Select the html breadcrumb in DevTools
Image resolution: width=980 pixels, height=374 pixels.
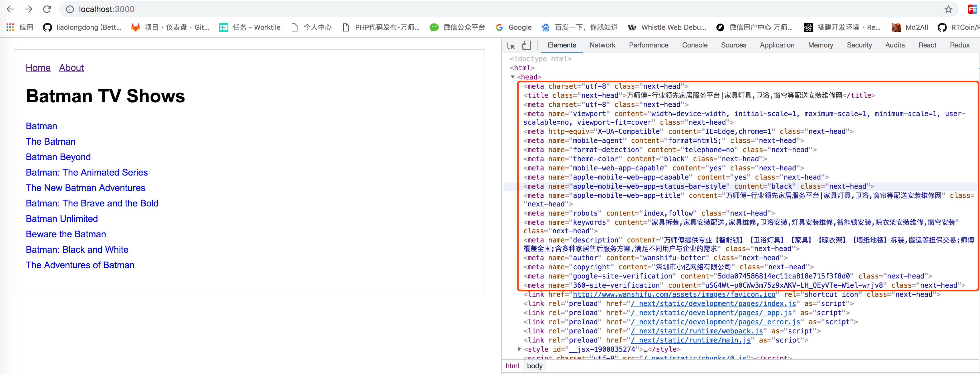[512, 366]
